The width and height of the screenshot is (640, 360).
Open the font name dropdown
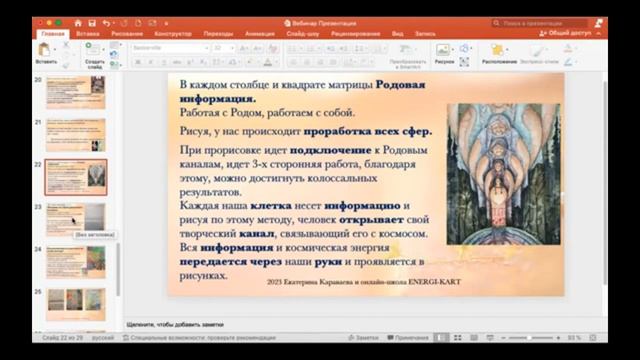[x=207, y=48]
